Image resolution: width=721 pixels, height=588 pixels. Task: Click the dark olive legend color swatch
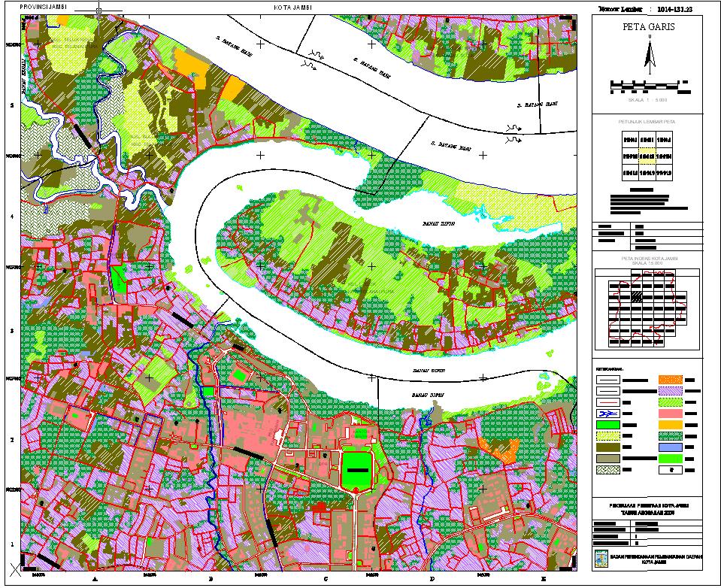pyautogui.click(x=608, y=447)
